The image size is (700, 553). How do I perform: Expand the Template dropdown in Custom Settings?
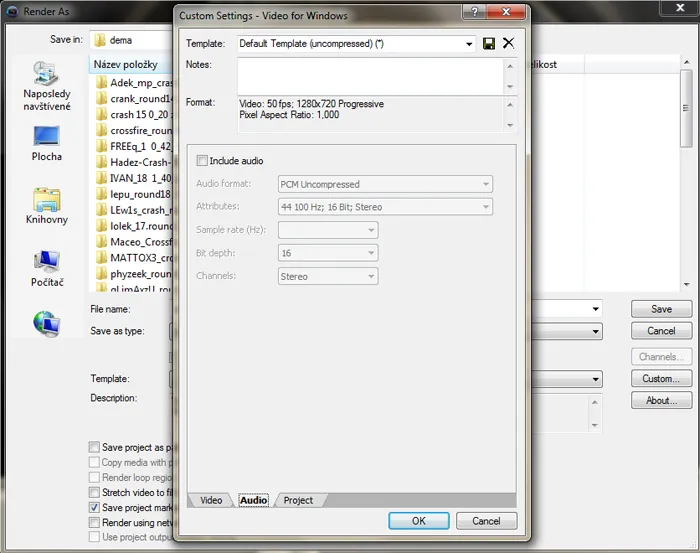tap(469, 44)
